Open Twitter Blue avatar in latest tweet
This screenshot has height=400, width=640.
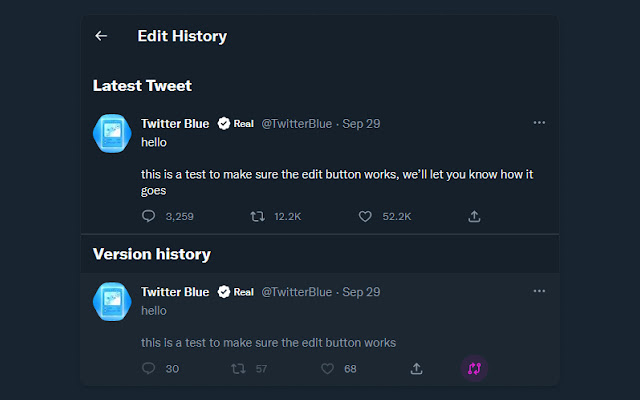click(112, 133)
